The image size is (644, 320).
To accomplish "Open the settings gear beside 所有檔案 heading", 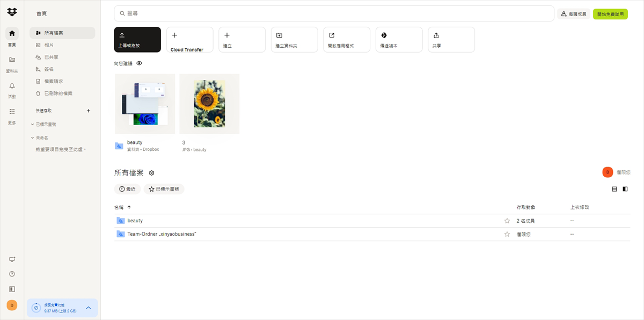I will pyautogui.click(x=152, y=173).
